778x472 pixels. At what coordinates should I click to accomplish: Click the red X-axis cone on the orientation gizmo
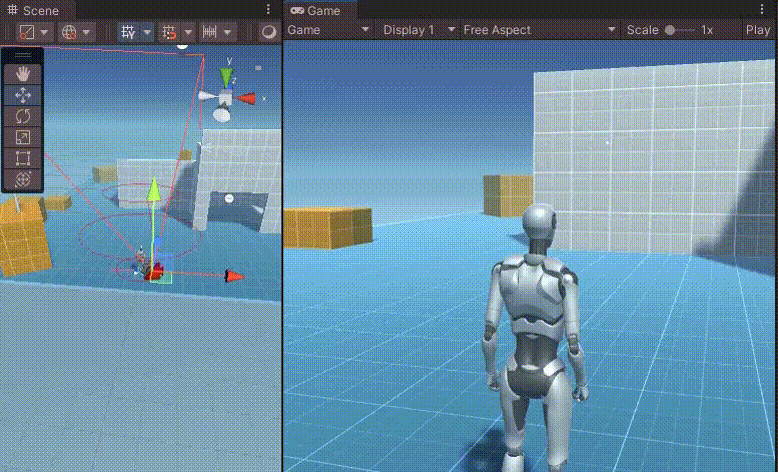pyautogui.click(x=246, y=98)
